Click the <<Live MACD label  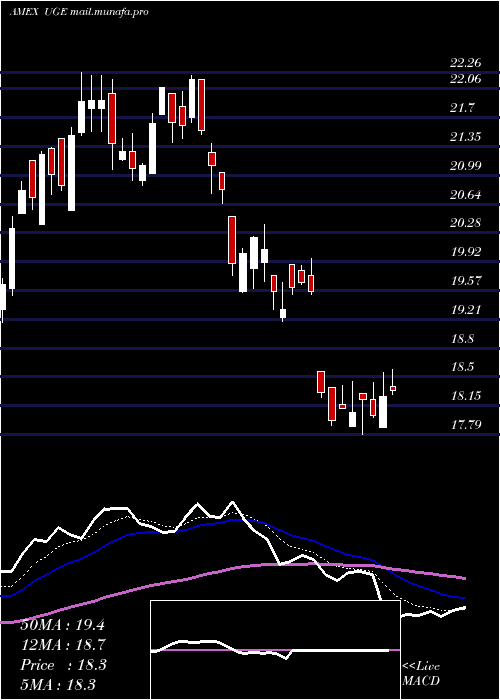coord(421,674)
